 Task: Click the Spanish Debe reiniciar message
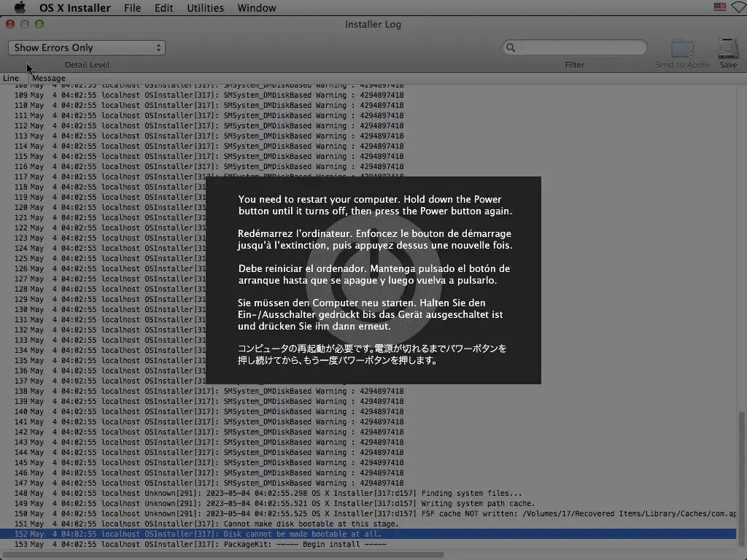(x=374, y=274)
